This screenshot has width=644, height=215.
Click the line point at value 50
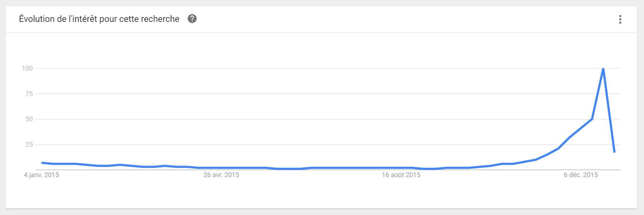click(x=592, y=119)
